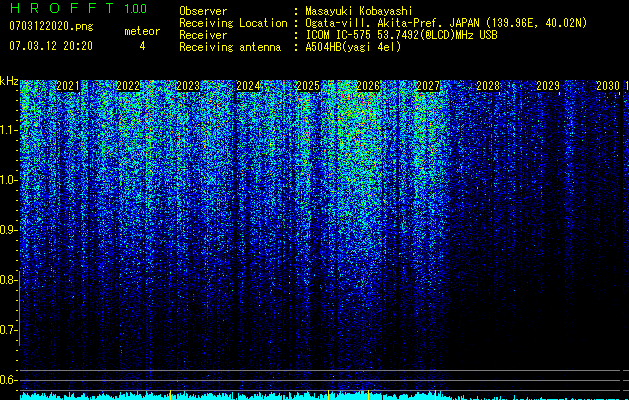This screenshot has width=629, height=400.
Task: Click the Receiver field label
Action: tap(203, 35)
